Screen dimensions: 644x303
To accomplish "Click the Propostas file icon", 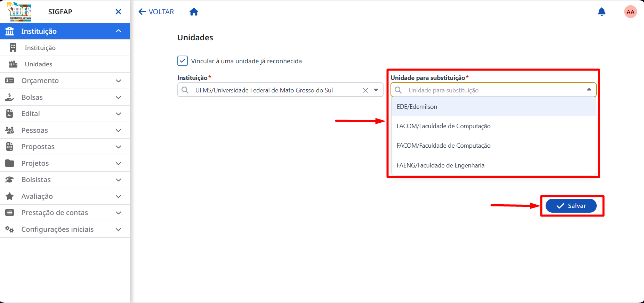I will (10, 147).
